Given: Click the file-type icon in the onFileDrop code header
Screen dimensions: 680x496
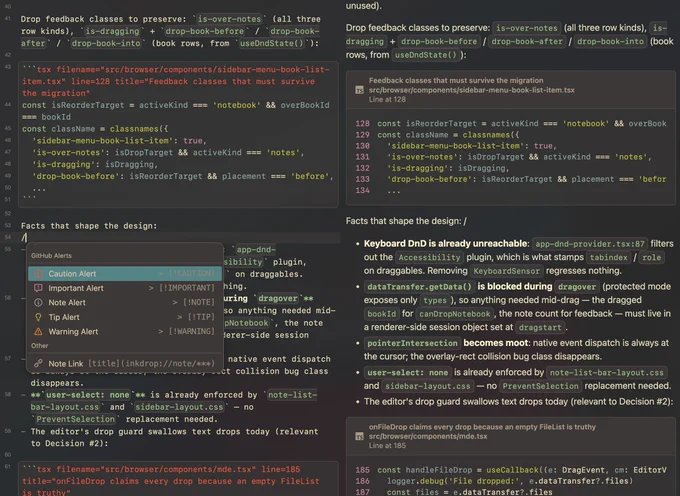Looking at the screenshot, I should (x=359, y=436).
